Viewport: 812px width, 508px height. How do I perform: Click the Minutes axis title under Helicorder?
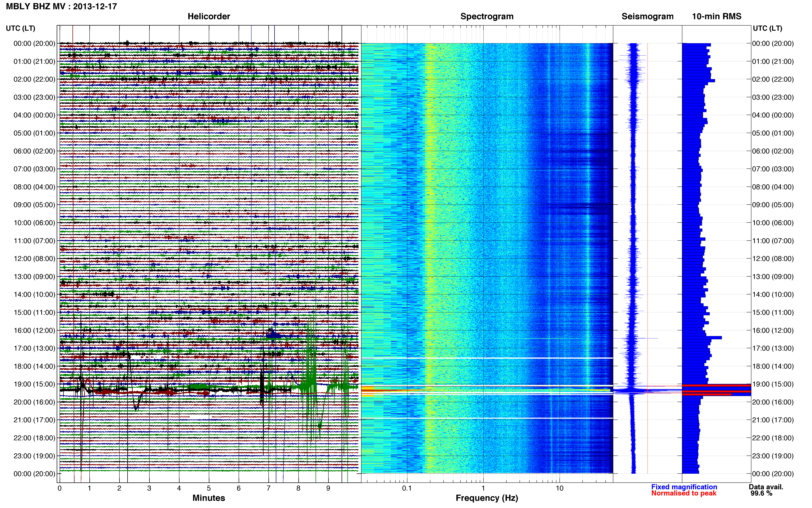209,498
